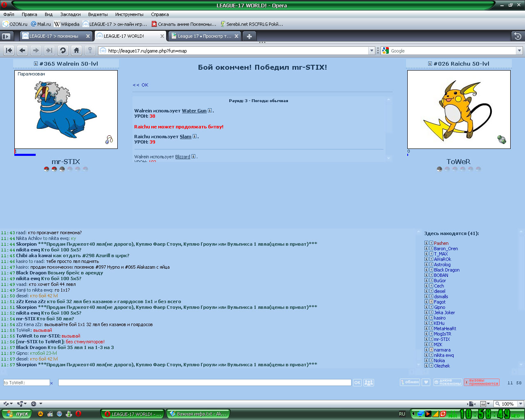
Task: Click the OK send button in chat
Action: coord(357,383)
